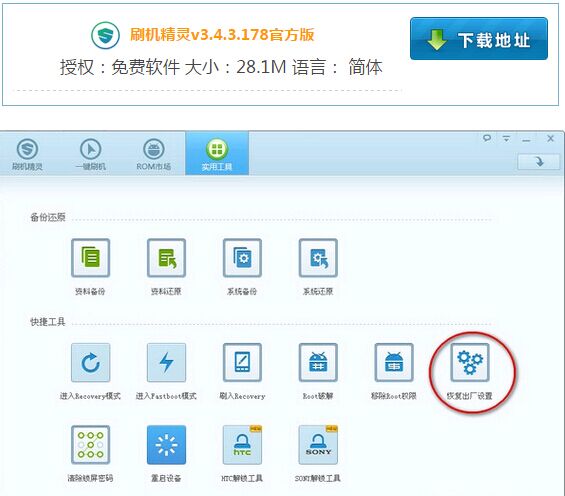Screen dimensions: 565x496
Task: Open the SONY解锁工具 unlock tool
Action: pyautogui.click(x=318, y=445)
